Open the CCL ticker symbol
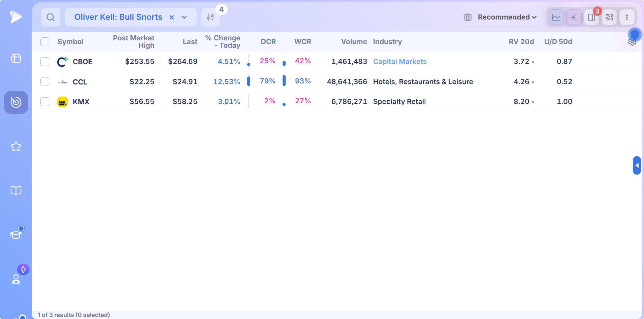Image resolution: width=644 pixels, height=319 pixels. (x=80, y=82)
